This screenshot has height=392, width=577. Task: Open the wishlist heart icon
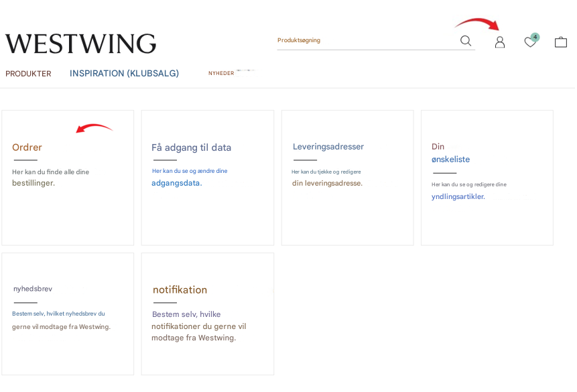[x=530, y=42]
